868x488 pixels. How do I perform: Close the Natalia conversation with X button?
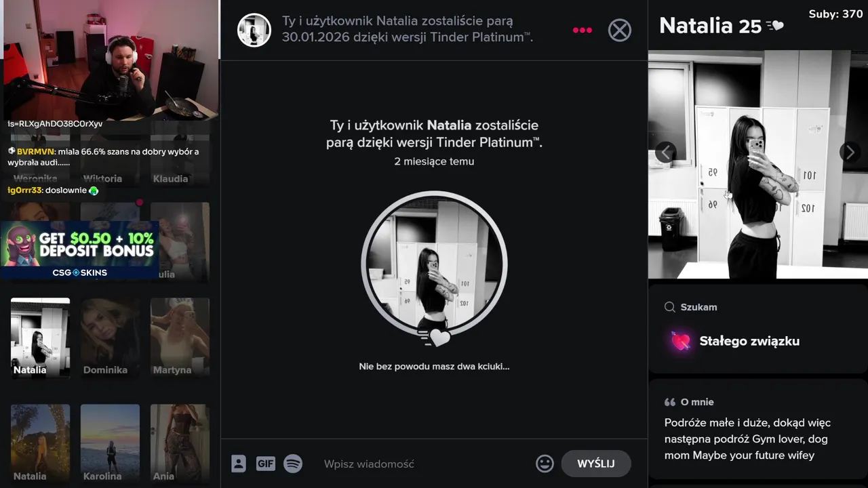click(x=620, y=30)
